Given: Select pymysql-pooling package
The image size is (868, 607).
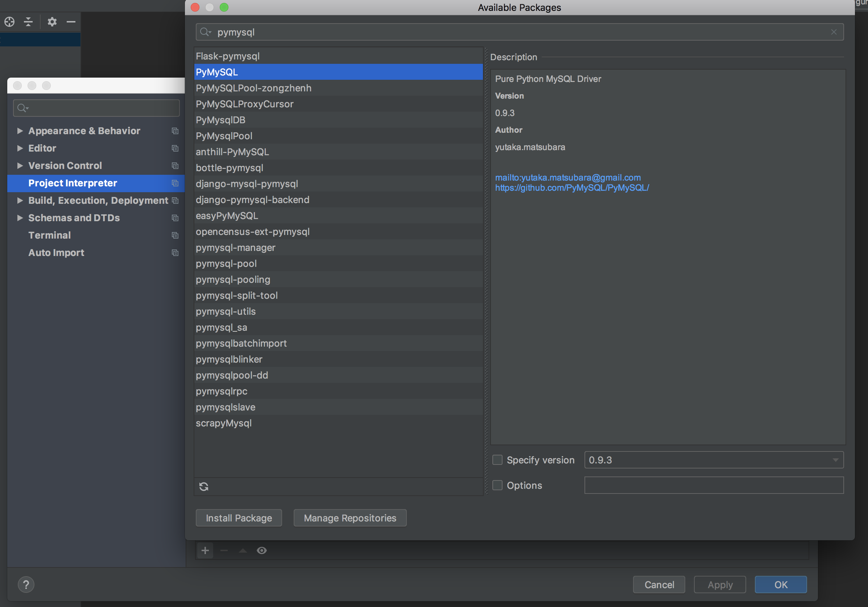Looking at the screenshot, I should tap(338, 280).
